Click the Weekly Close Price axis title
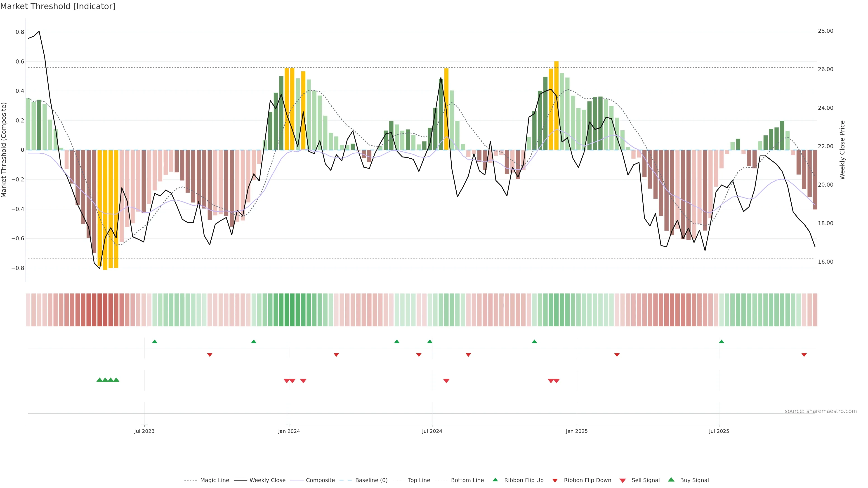This screenshot has height=488, width=868. coord(842,150)
